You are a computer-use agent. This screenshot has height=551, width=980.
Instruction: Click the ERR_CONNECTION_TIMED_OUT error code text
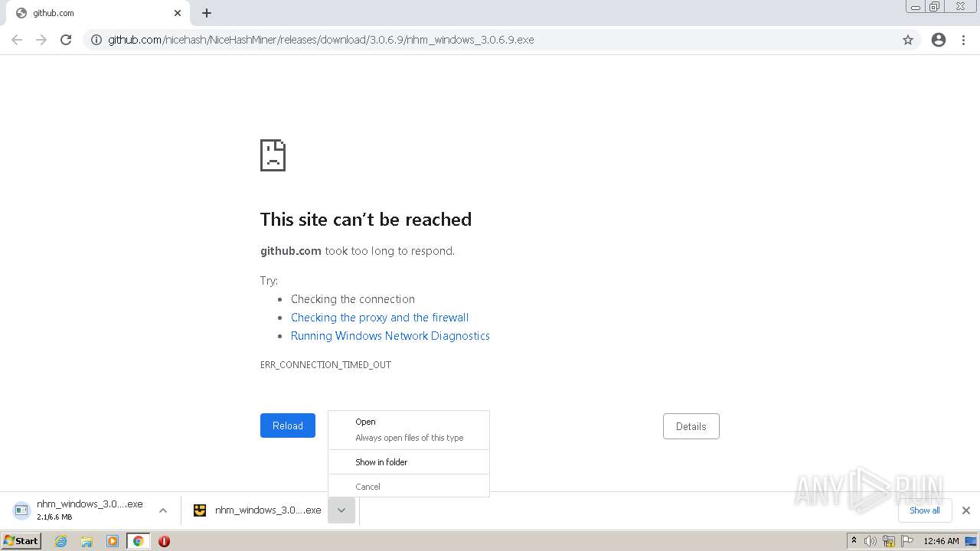point(325,365)
